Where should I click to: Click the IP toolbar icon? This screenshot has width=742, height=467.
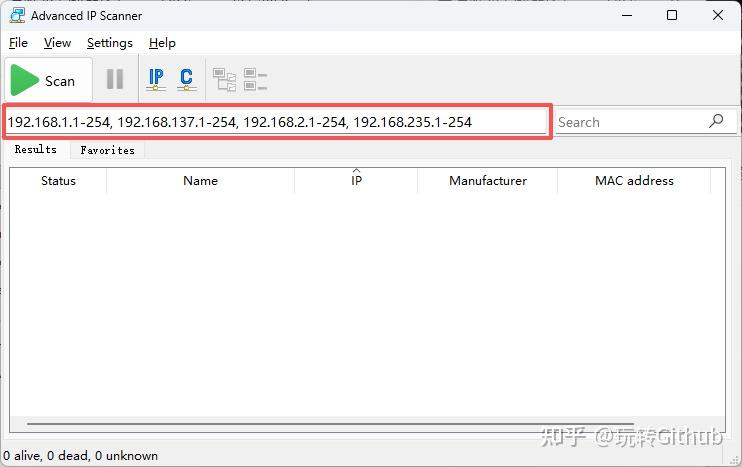[156, 79]
